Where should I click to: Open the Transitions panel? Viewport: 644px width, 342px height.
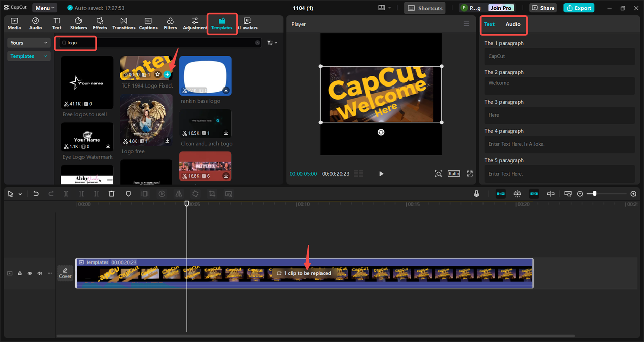coord(124,23)
